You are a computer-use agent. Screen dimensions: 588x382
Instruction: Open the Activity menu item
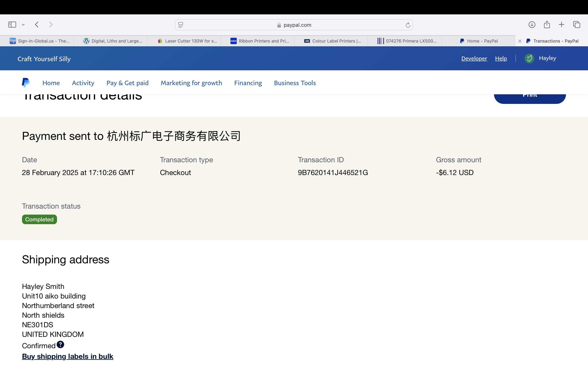pyautogui.click(x=83, y=83)
